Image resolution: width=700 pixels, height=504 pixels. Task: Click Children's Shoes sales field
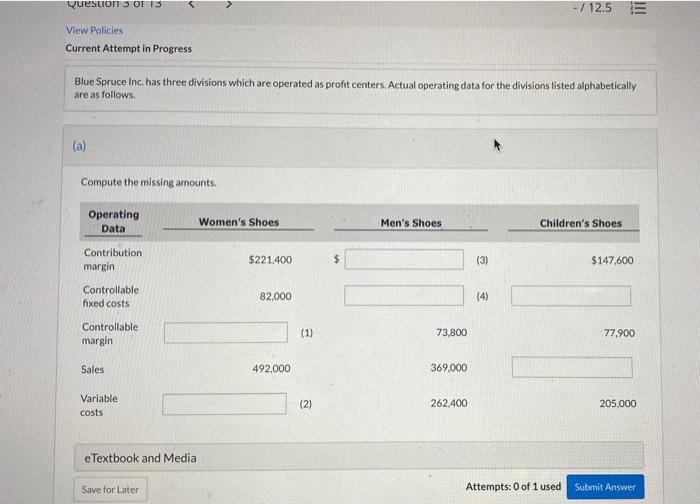(x=572, y=367)
